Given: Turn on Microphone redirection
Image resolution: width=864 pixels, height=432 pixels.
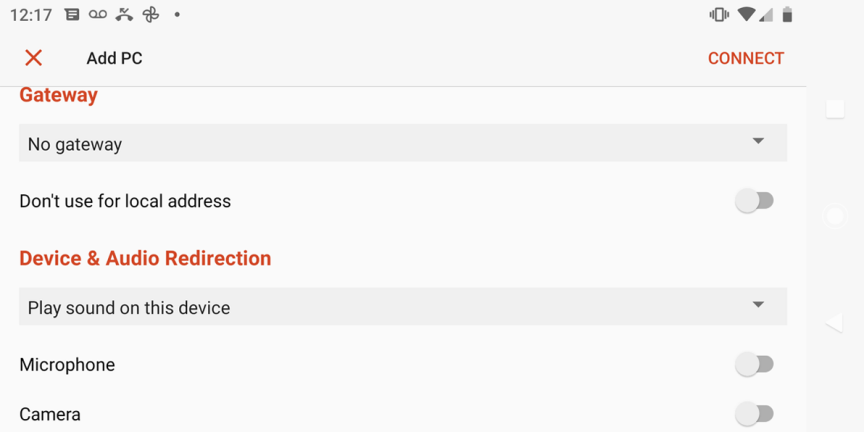Looking at the screenshot, I should [x=754, y=364].
